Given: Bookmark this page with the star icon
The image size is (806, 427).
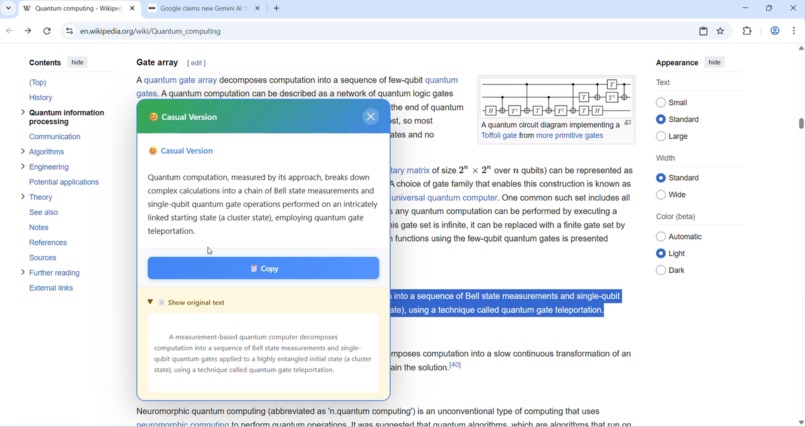Looking at the screenshot, I should click(720, 31).
